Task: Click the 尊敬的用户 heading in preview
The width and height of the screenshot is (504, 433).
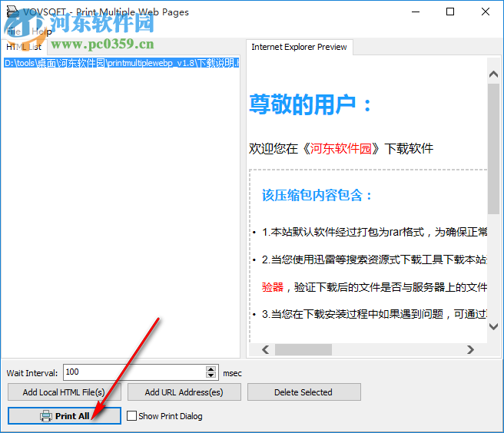Action: click(x=310, y=104)
